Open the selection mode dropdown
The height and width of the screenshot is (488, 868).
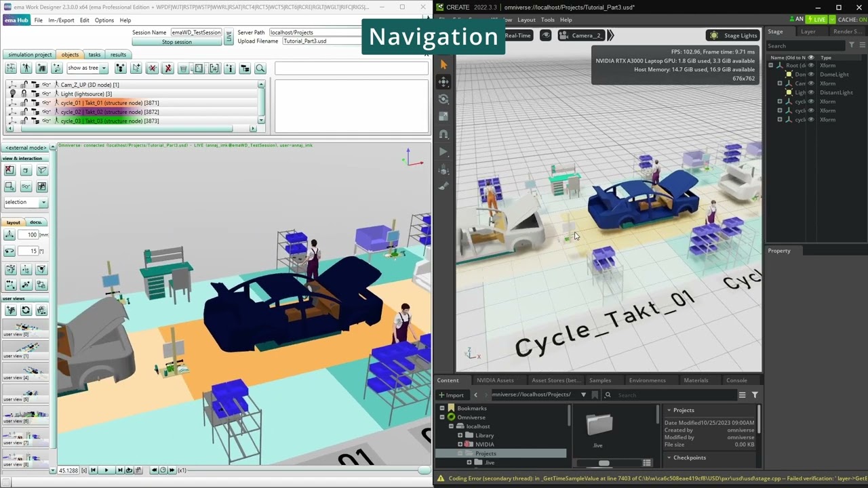(26, 203)
